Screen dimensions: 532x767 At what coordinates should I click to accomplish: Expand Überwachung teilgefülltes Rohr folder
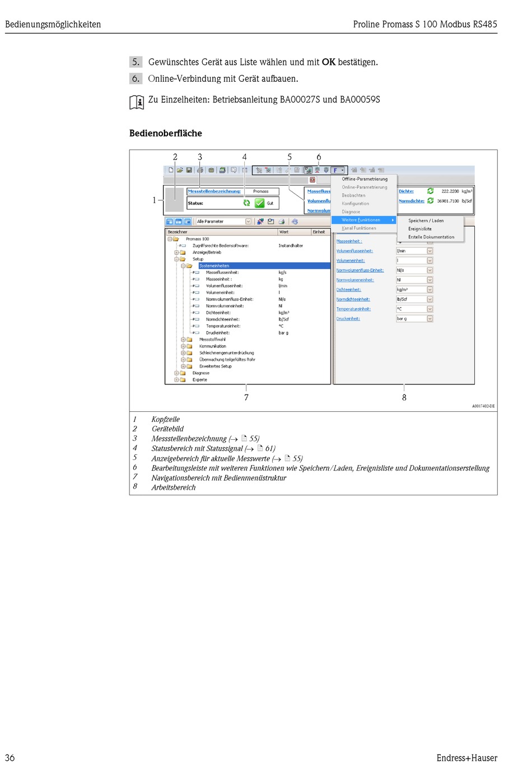(x=183, y=360)
